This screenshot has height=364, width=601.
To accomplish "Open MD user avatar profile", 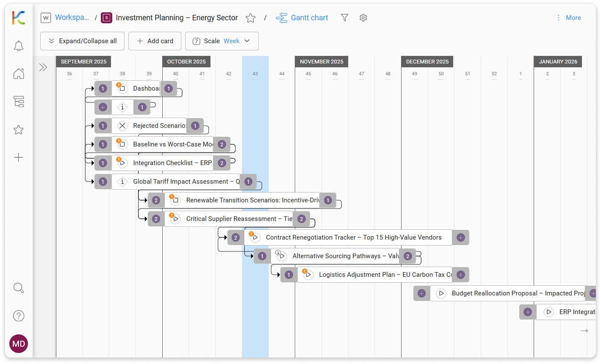I will click(x=19, y=344).
